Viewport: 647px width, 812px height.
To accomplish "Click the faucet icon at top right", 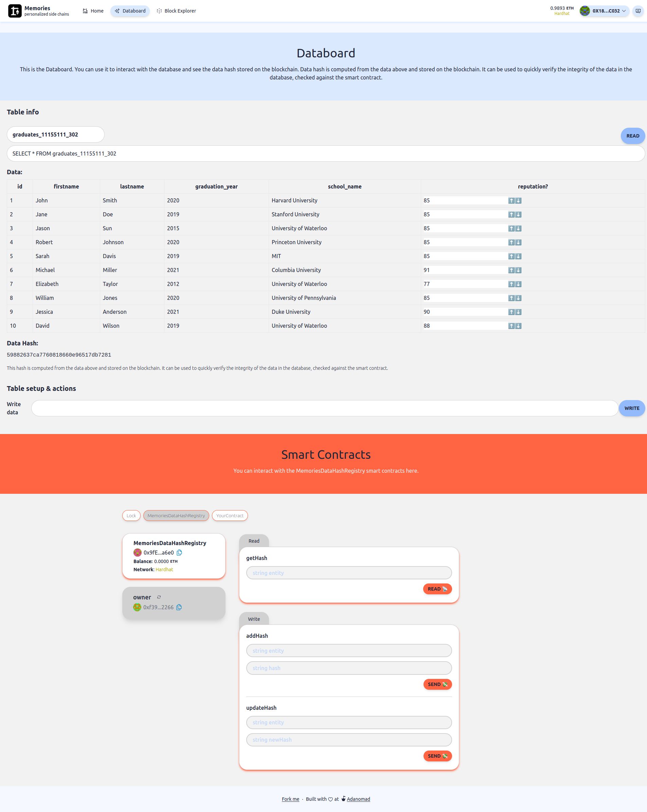I will point(638,11).
